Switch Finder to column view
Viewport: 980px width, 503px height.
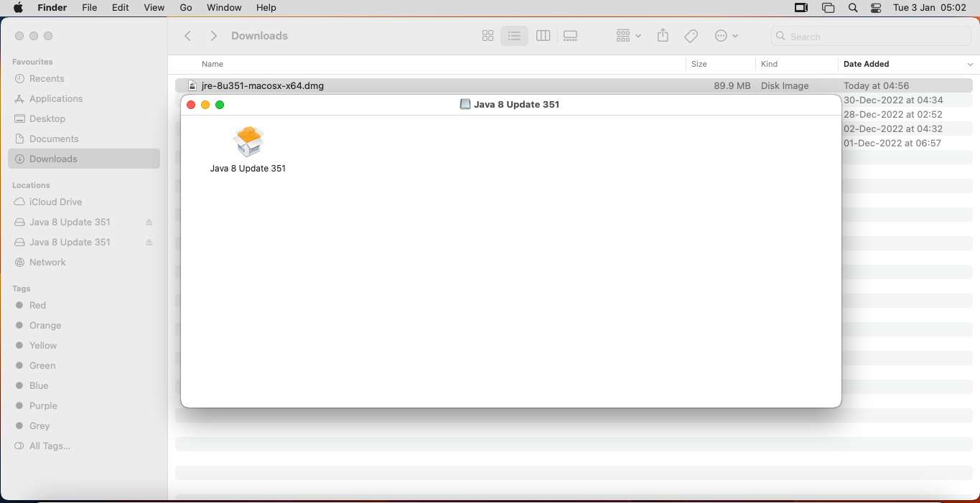point(543,36)
